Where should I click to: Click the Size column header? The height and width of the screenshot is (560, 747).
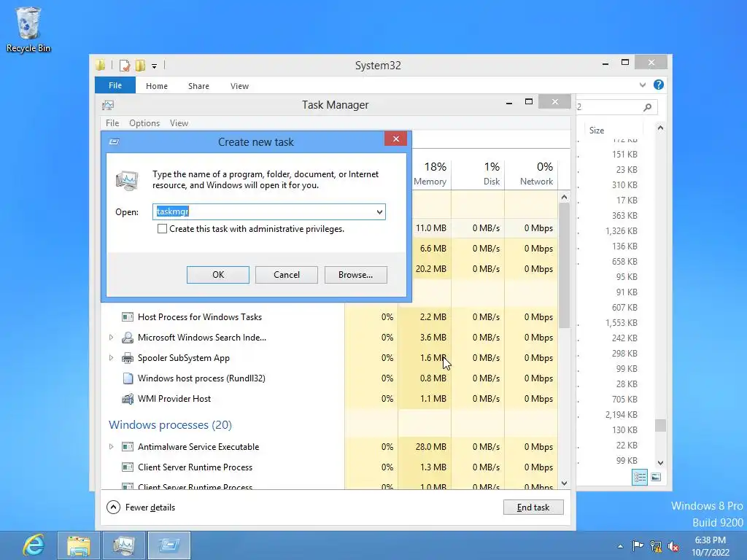(x=597, y=131)
